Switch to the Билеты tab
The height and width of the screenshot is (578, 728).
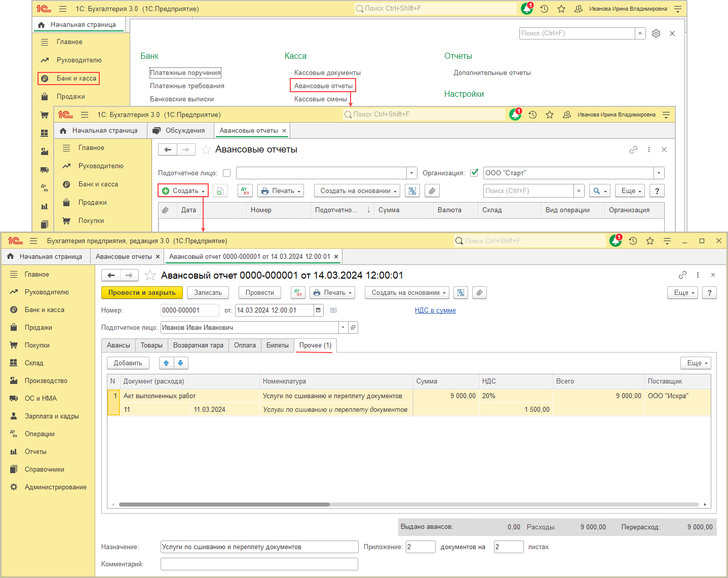pyautogui.click(x=278, y=345)
